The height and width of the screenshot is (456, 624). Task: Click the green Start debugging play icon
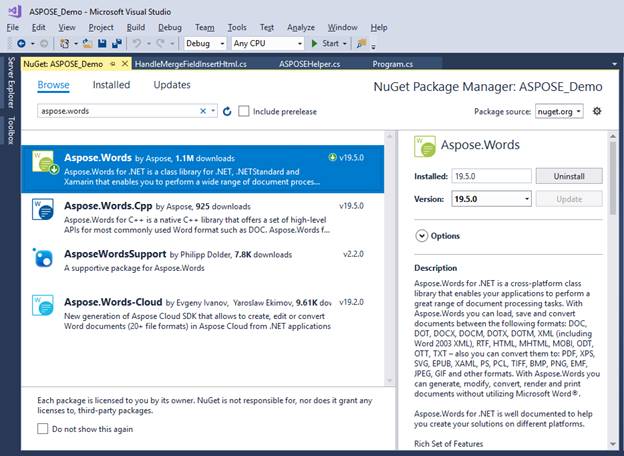coord(314,43)
